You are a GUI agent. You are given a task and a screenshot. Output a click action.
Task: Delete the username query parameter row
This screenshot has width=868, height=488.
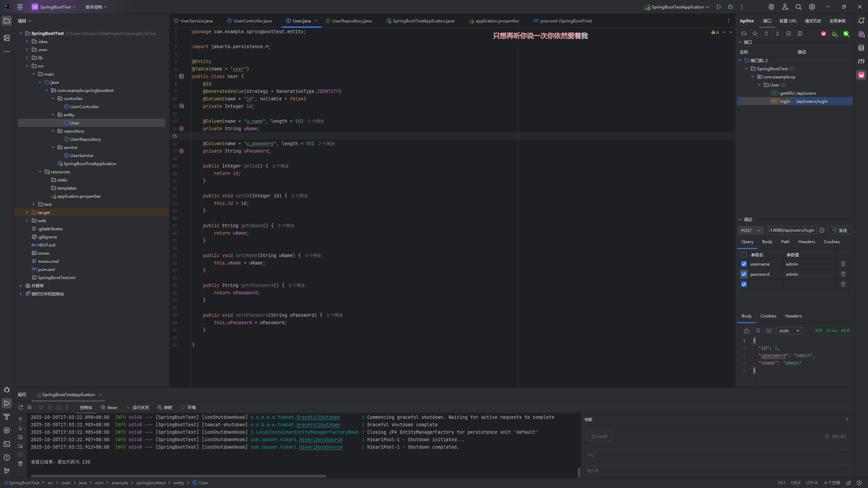pyautogui.click(x=843, y=264)
